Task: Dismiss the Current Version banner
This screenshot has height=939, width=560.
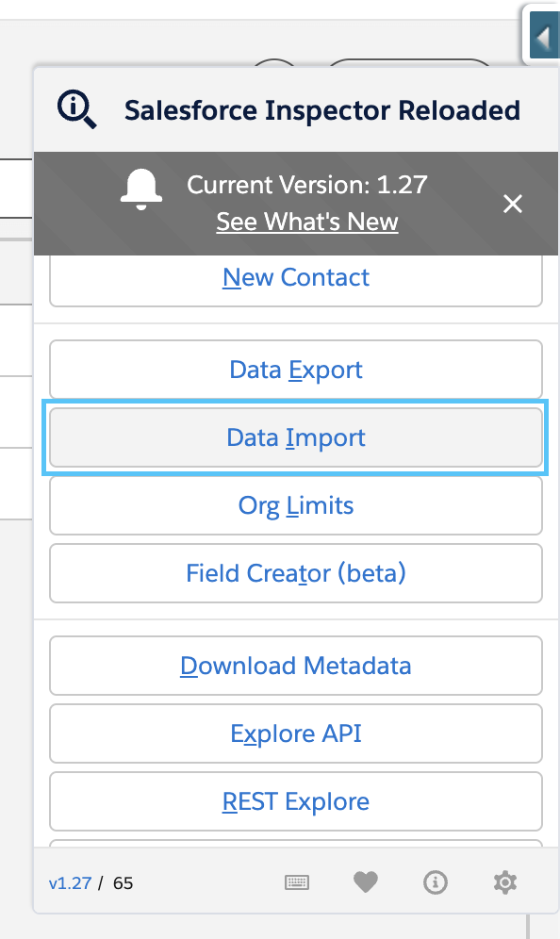Action: (513, 204)
